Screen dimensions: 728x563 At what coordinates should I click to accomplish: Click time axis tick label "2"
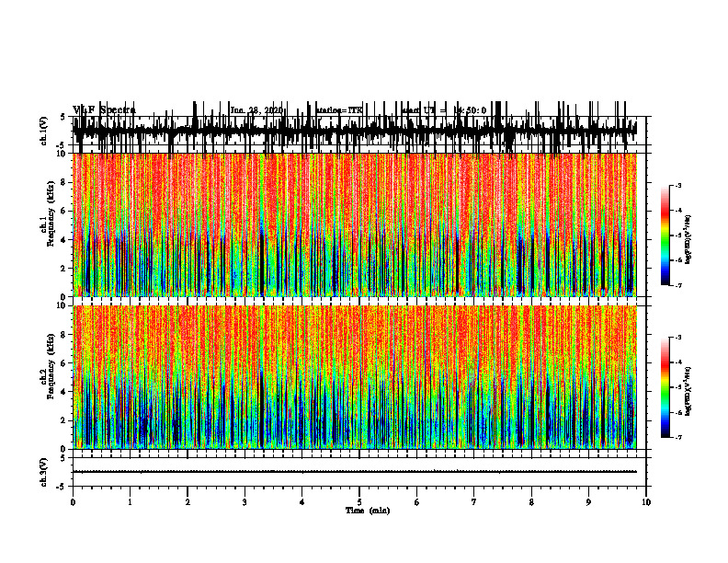tap(188, 502)
